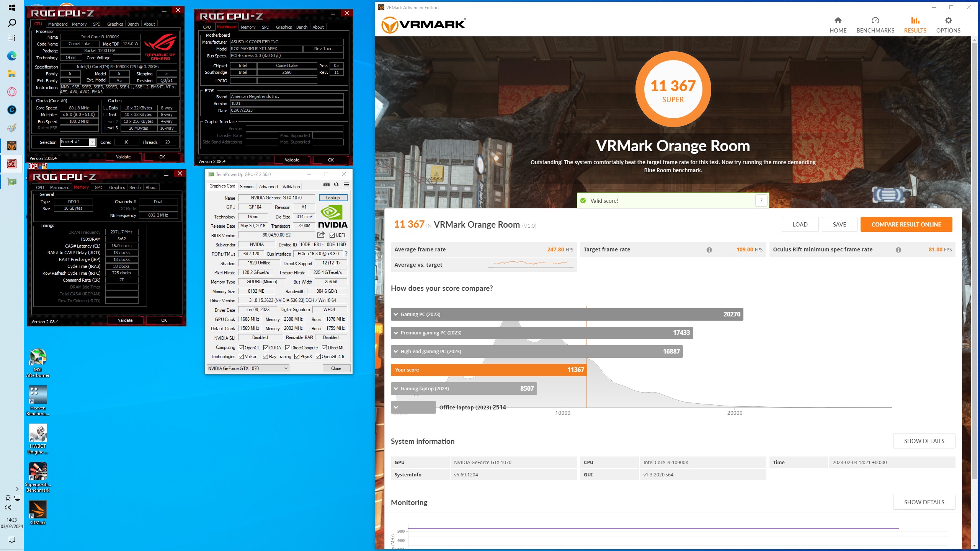Open File Explorer from the taskbar
Screen dimensions: 980x551
point(12,74)
